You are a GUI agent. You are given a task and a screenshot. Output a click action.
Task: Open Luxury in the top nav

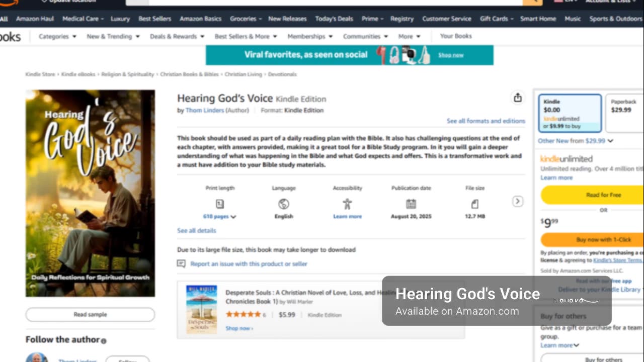tap(120, 19)
